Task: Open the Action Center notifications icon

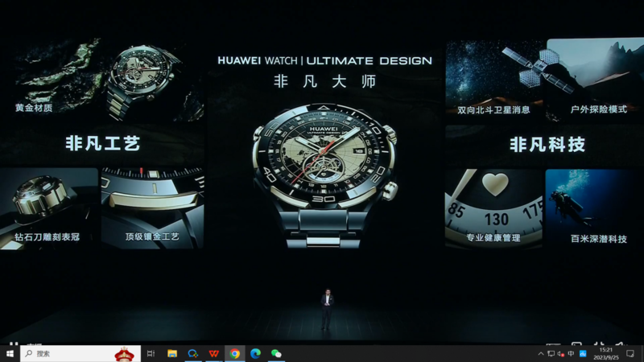Action: (x=630, y=353)
